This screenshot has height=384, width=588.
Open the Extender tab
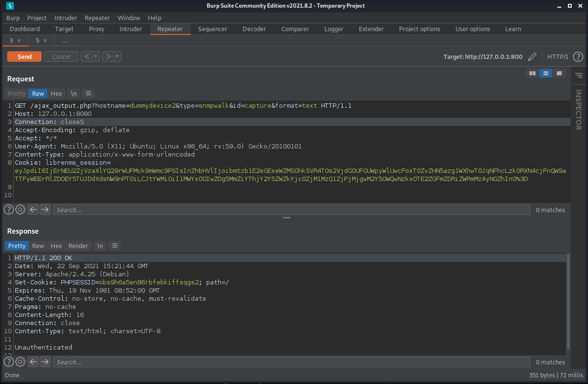(x=371, y=29)
